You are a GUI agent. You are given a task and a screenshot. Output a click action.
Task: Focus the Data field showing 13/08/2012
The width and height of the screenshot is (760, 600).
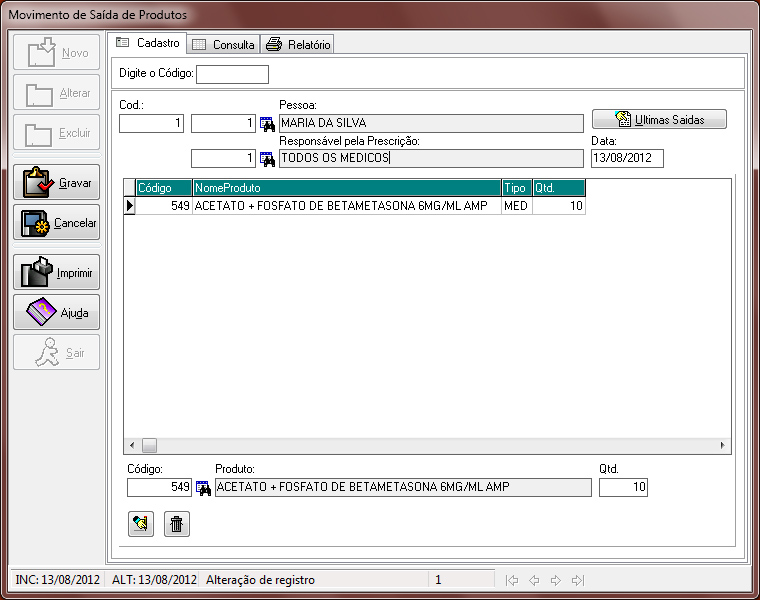pos(627,158)
